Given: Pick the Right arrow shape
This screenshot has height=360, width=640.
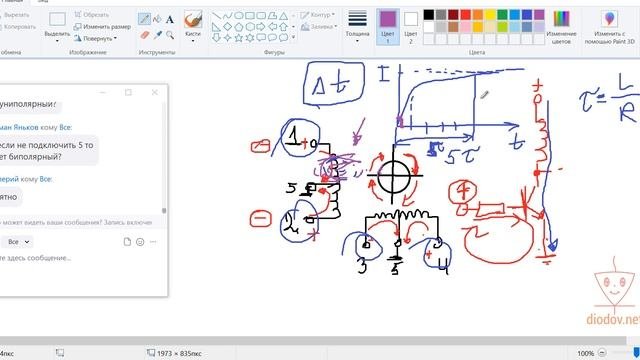Looking at the screenshot, I should pos(261,27).
